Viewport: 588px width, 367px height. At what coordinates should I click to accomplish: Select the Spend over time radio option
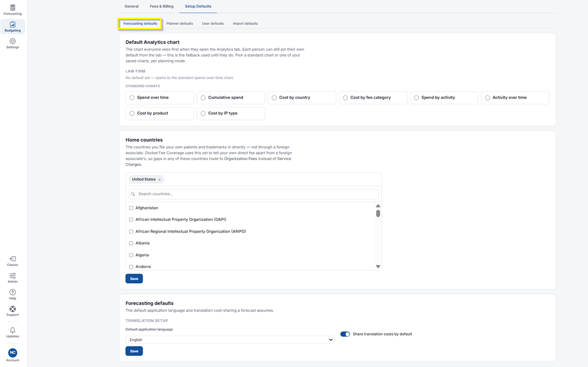tap(160, 98)
